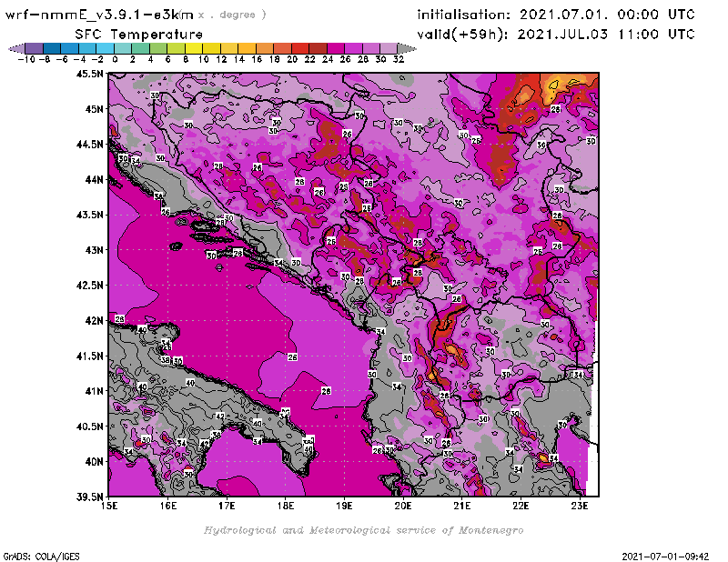Click the longitude label 20E
The width and height of the screenshot is (728, 562).
pos(403,506)
